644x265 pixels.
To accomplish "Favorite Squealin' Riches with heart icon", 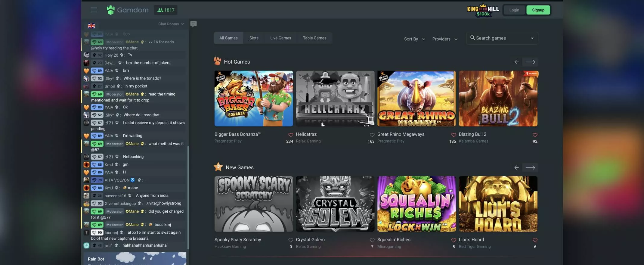I will 454,240.
